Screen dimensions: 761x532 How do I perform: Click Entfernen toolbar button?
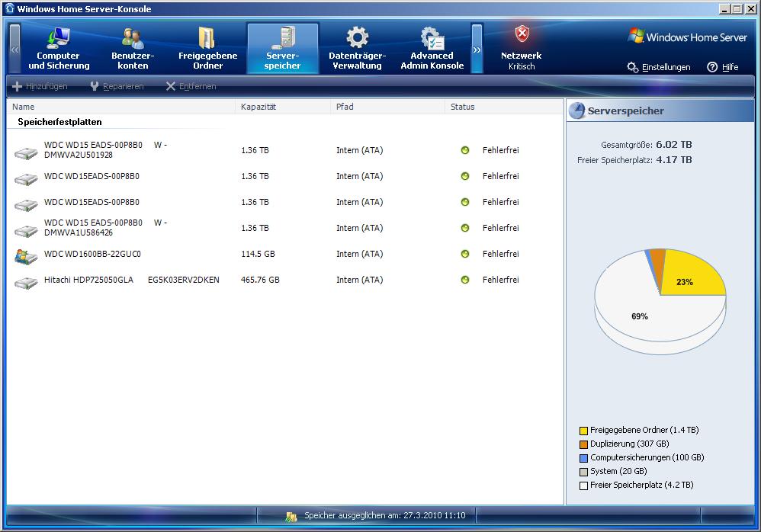pos(191,86)
